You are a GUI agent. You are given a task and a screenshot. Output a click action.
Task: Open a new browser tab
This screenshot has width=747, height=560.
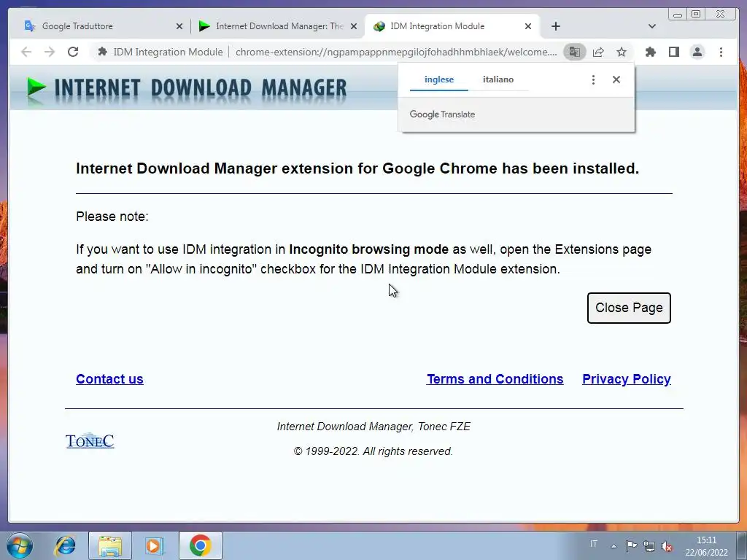555,26
